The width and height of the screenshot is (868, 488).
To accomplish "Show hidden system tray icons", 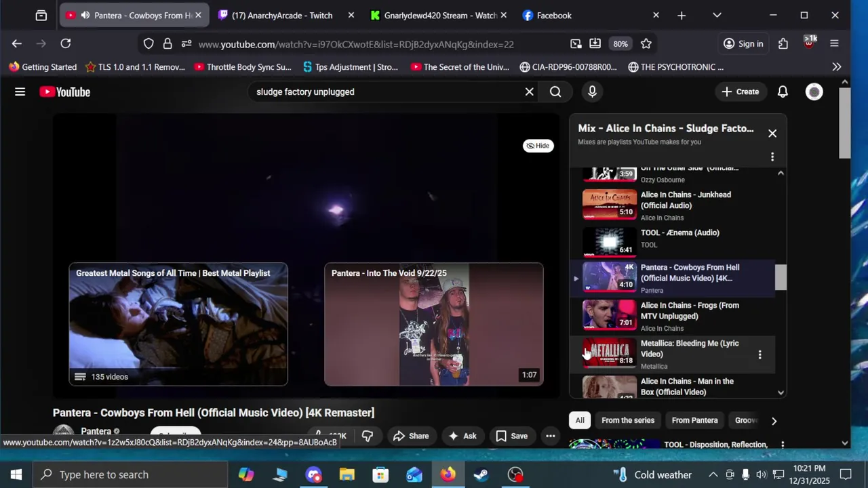I will click(x=713, y=474).
